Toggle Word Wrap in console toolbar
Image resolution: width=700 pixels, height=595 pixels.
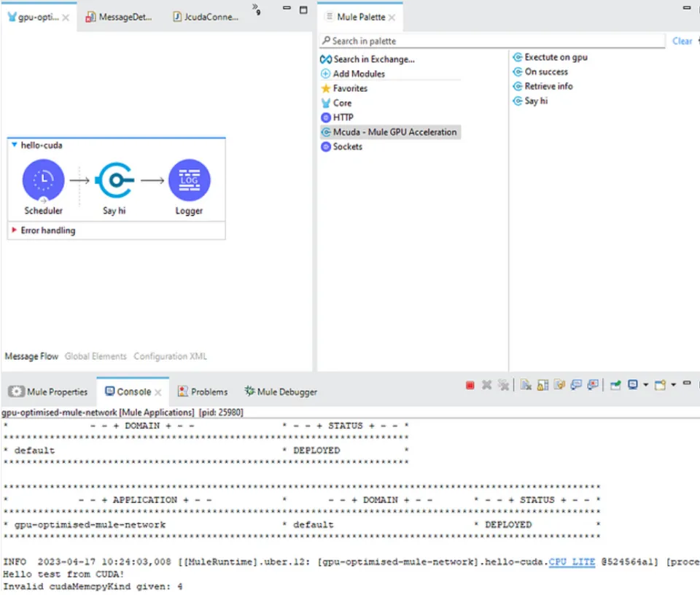tap(559, 385)
